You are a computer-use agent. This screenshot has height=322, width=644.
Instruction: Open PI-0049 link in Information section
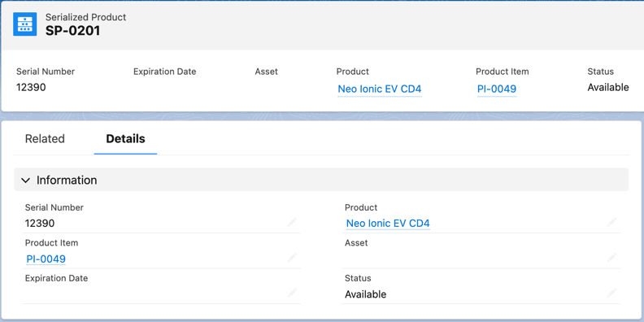(46, 259)
